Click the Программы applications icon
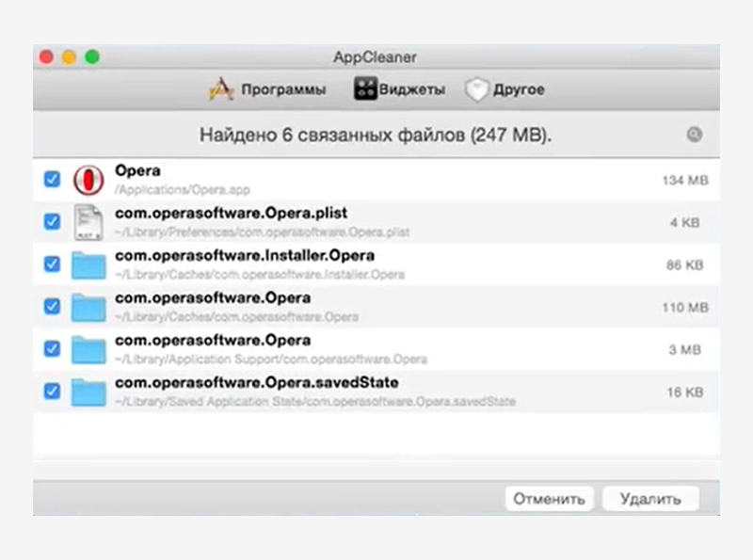Screen dimensions: 753x560 point(221,88)
